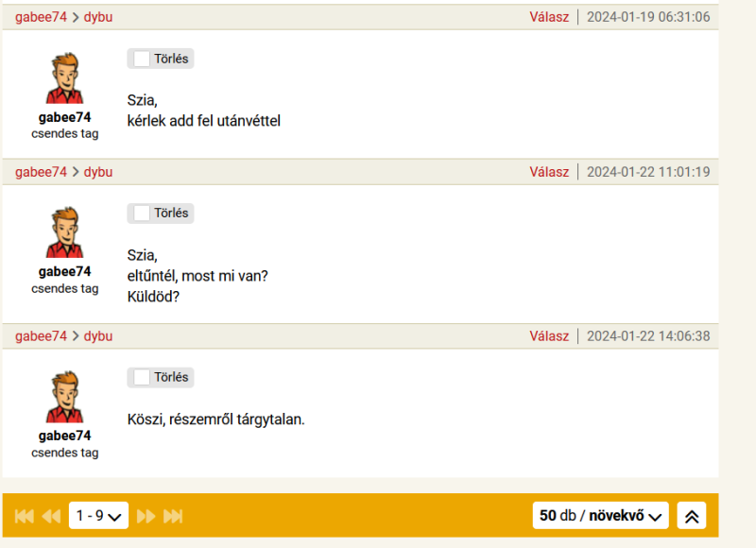Click dybu link in last message header
The height and width of the screenshot is (548, 756).
[98, 336]
